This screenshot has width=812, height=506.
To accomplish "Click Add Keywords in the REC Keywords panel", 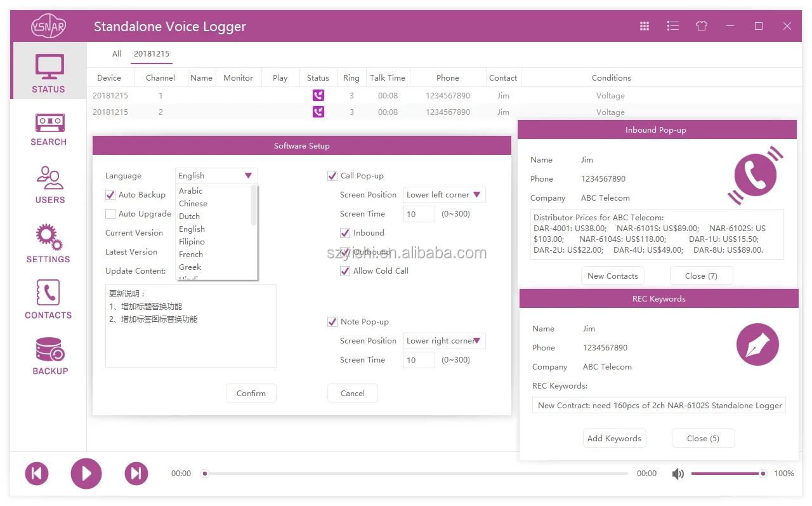I will pos(614,437).
